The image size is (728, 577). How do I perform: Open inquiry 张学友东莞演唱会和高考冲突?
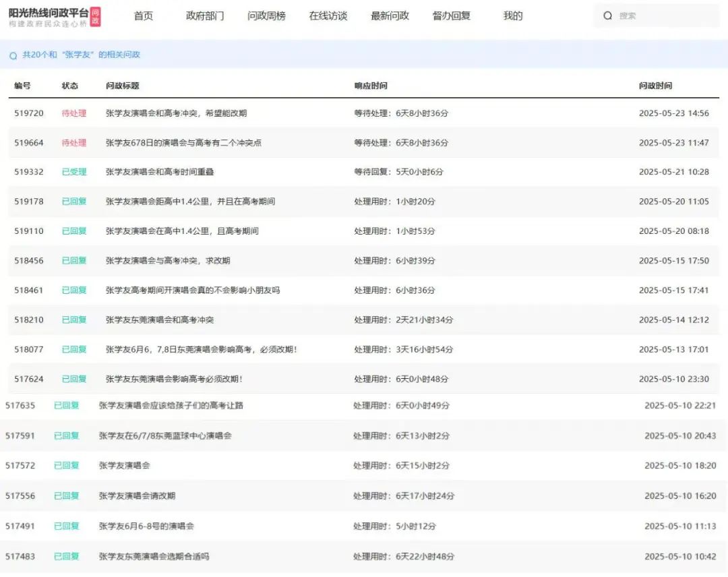pyautogui.click(x=160, y=320)
